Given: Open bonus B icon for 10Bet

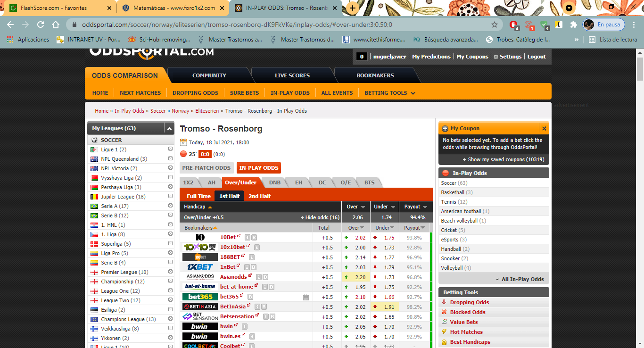Looking at the screenshot, I should [x=254, y=237].
